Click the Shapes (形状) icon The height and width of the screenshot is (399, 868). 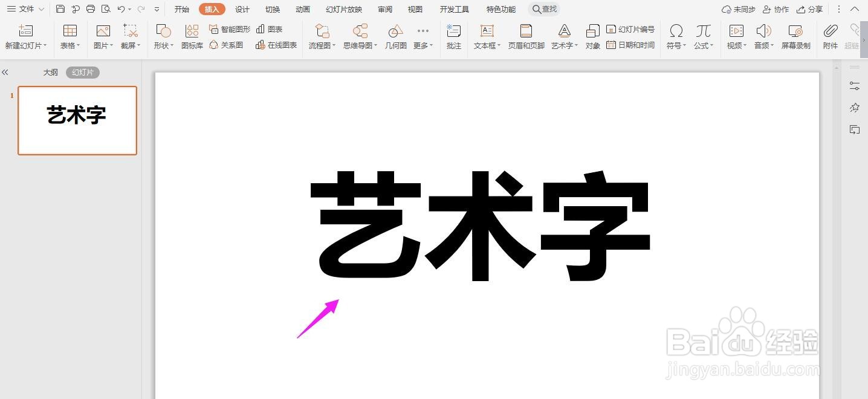(x=163, y=31)
